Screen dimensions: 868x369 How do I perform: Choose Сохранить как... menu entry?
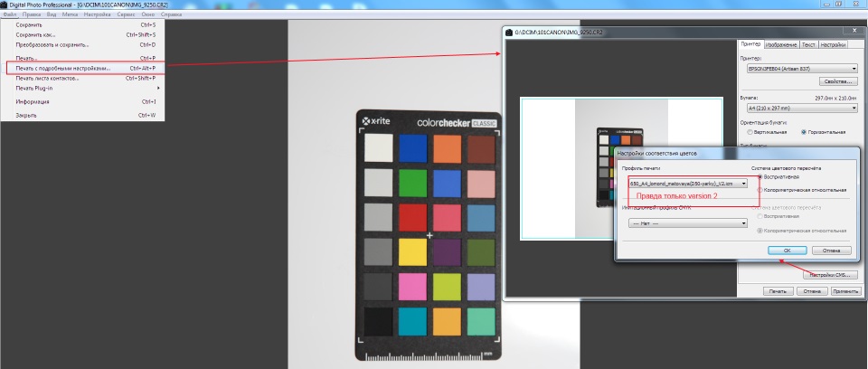tap(82, 35)
